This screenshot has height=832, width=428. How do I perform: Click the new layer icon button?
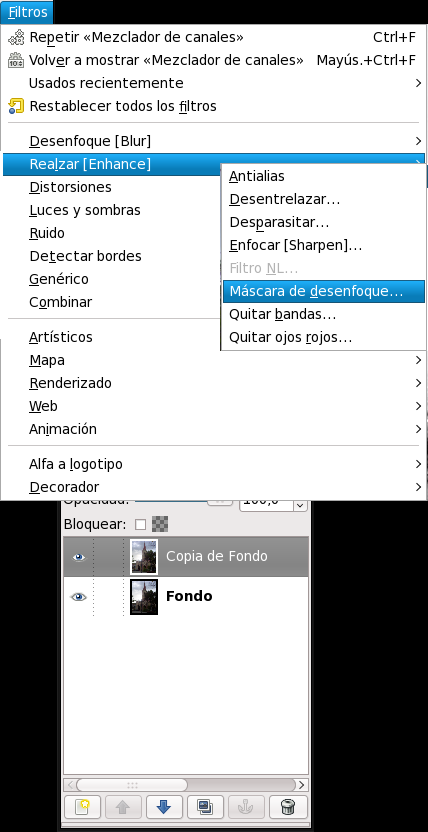pyautogui.click(x=82, y=807)
